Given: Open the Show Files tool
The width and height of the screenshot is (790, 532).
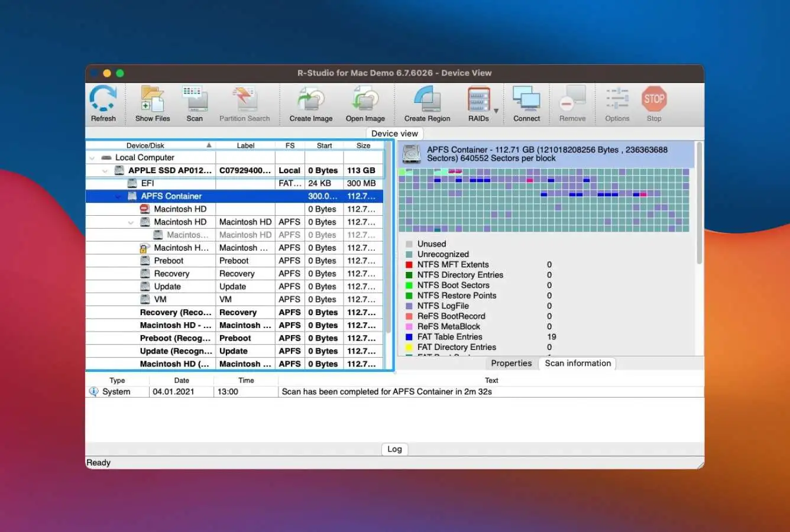Looking at the screenshot, I should 153,103.
